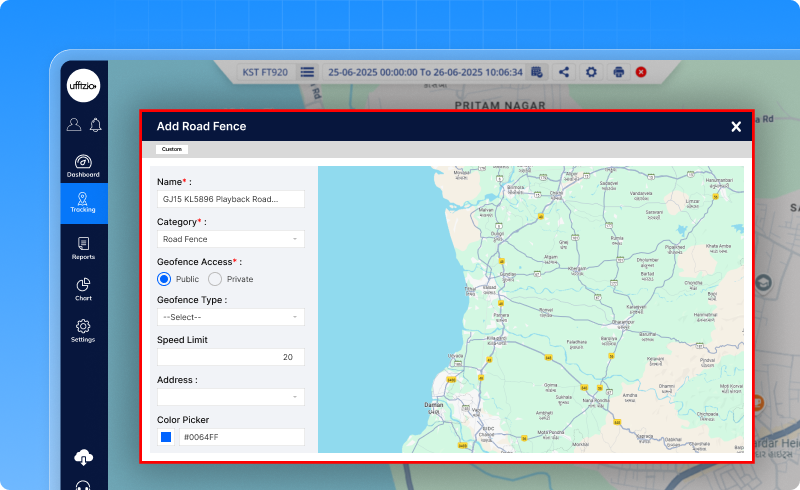Click the print icon in playback toolbar
The height and width of the screenshot is (490, 800).
pos(618,72)
